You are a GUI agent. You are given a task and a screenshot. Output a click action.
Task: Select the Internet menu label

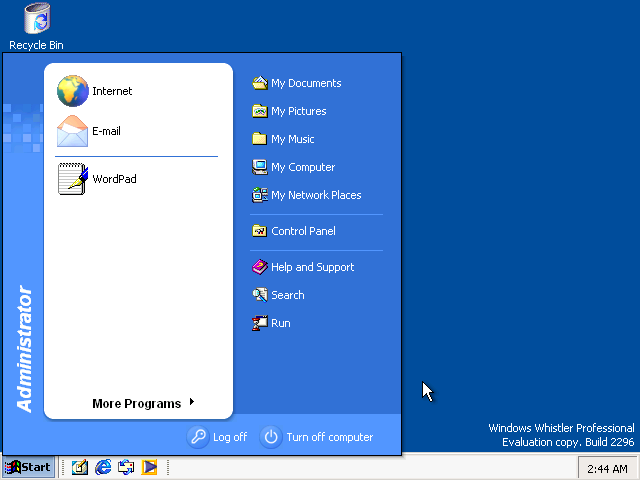click(112, 91)
